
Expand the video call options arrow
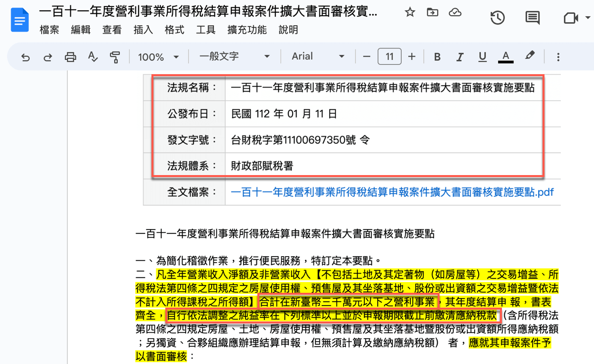tap(588, 18)
